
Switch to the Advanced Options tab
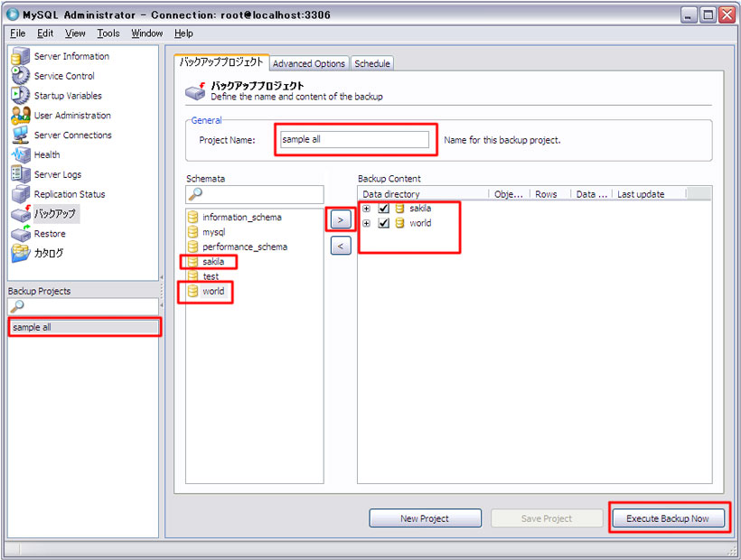(x=309, y=63)
